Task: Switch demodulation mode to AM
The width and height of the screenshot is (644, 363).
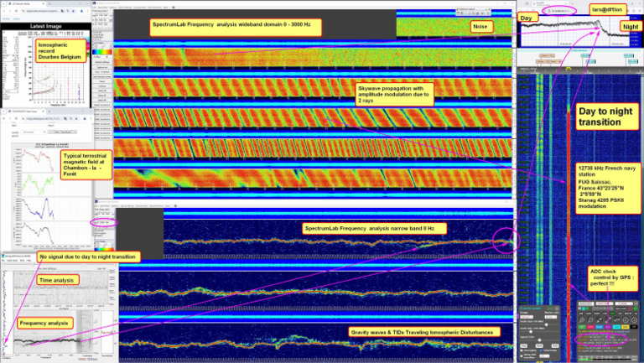Action: coord(581,314)
